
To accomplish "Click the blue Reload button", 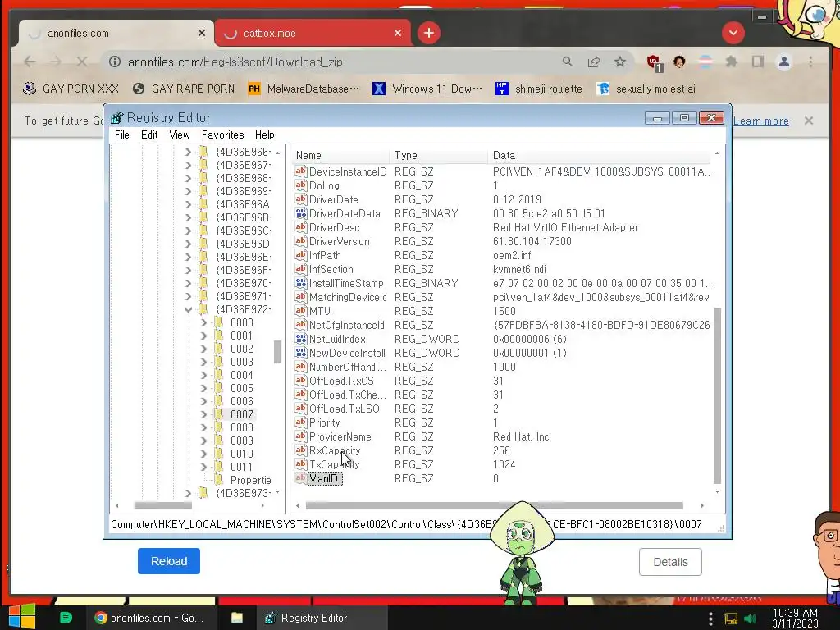I will click(x=169, y=561).
